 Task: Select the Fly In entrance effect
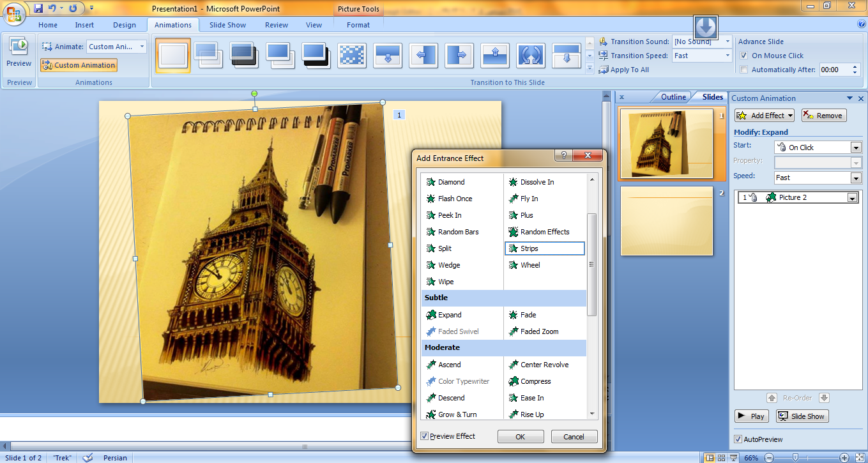click(528, 199)
